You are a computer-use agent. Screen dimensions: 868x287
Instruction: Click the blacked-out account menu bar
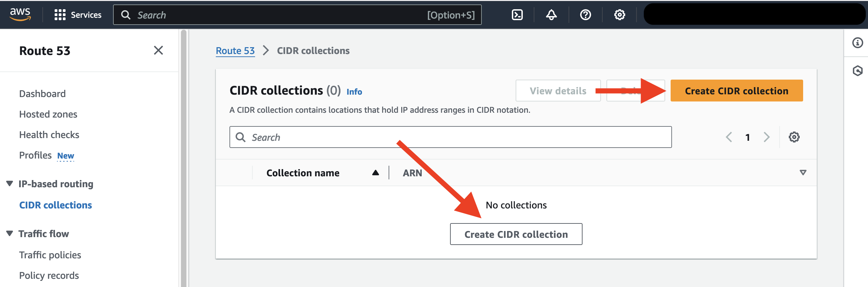tap(754, 14)
